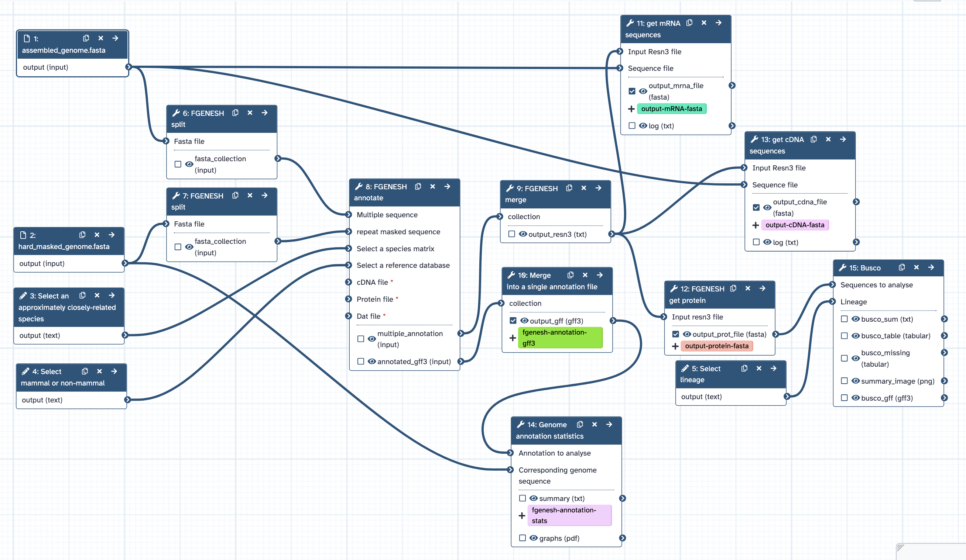
Task: Click the output terminal of graphs (pdf)
Action: tap(623, 538)
